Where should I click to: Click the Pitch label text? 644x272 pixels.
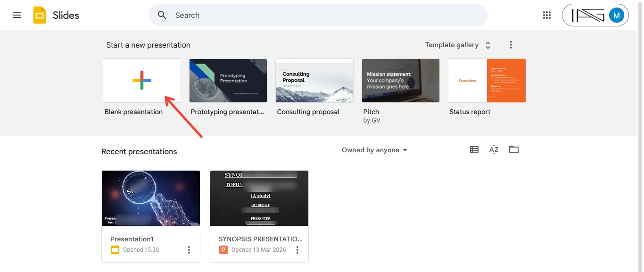[x=371, y=112]
